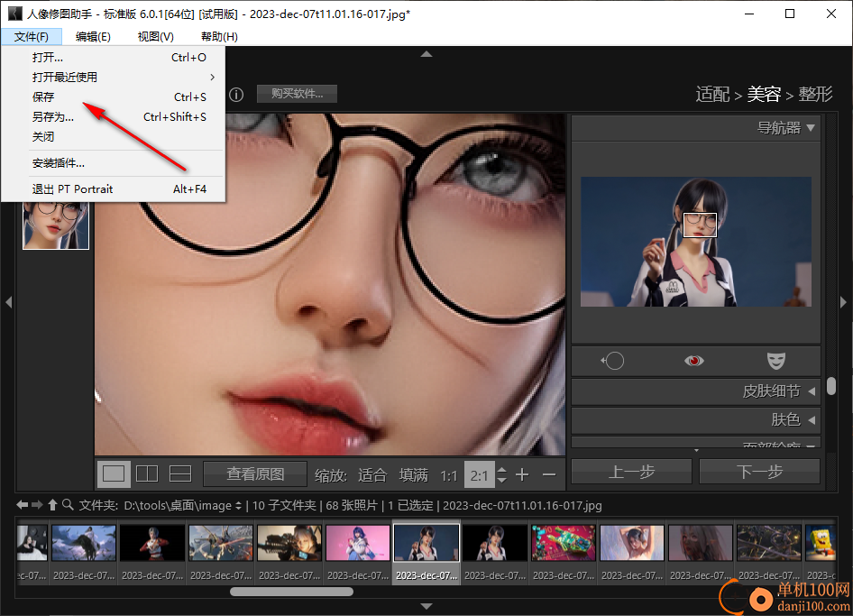The width and height of the screenshot is (853, 616).
Task: Collapse the right panel arrow
Action: [843, 302]
